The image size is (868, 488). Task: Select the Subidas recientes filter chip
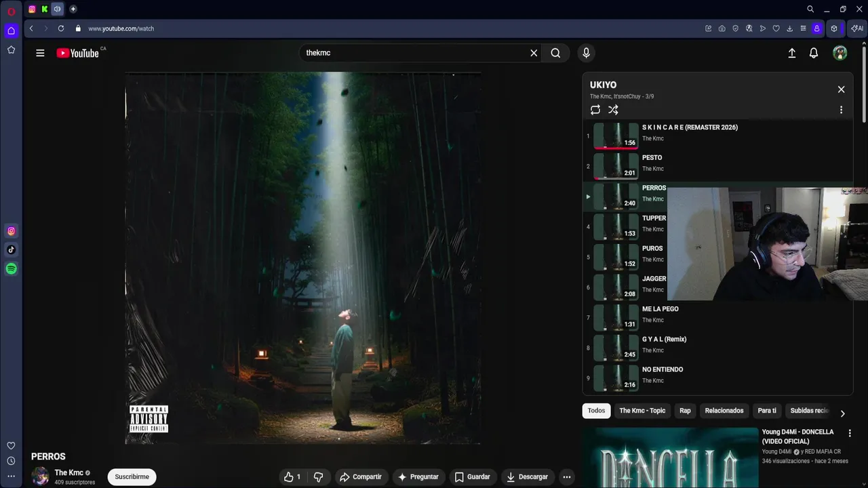pyautogui.click(x=809, y=411)
